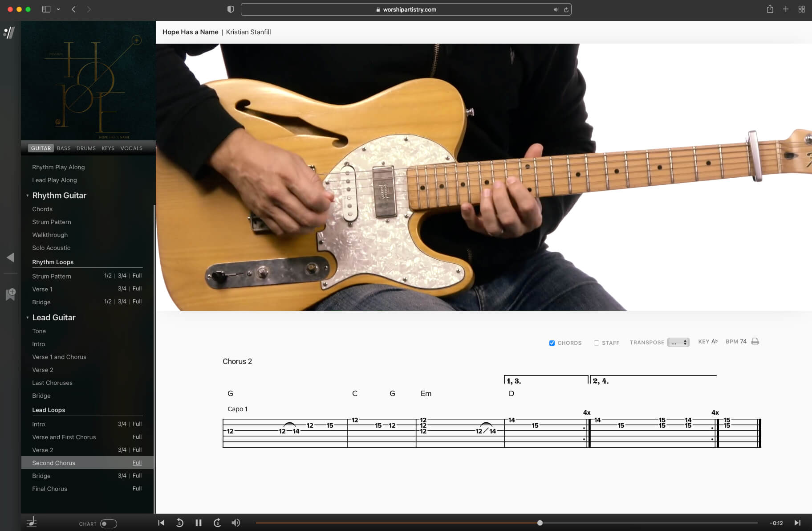The image size is (812, 531).
Task: Click the add bookmark icon
Action: [11, 294]
